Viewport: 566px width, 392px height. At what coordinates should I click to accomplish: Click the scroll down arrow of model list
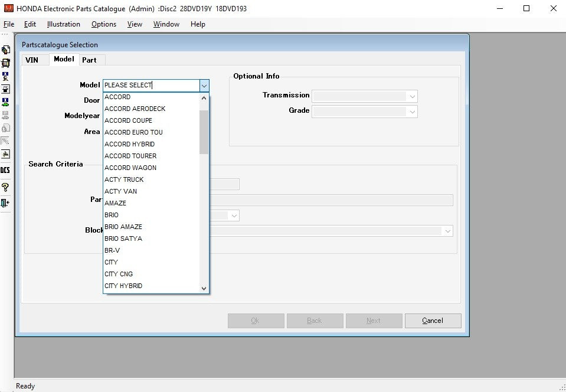pos(204,289)
